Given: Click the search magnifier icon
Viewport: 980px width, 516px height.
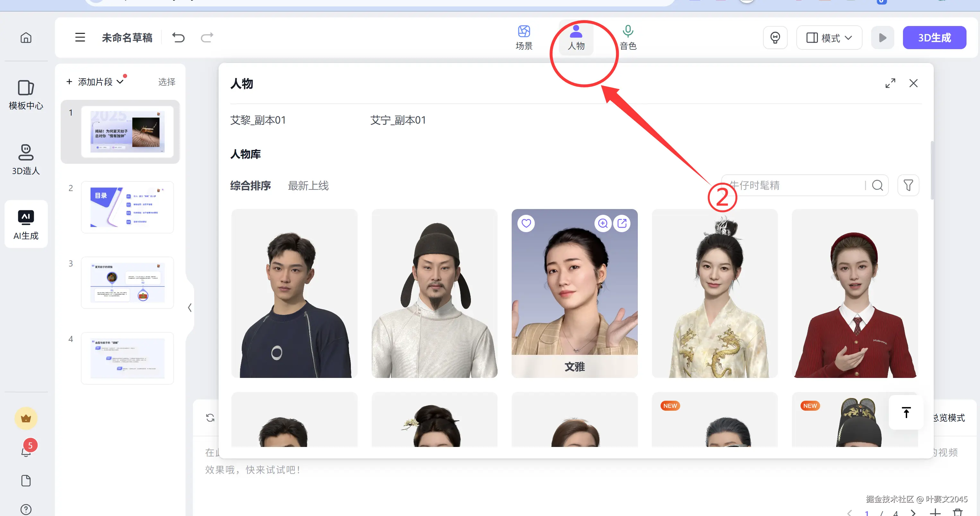Looking at the screenshot, I should coord(877,185).
